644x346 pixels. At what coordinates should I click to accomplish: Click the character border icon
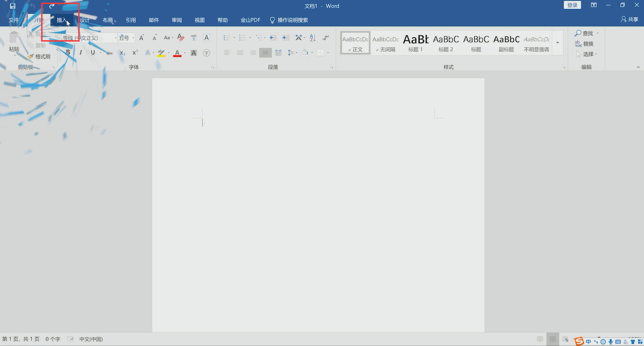[206, 38]
